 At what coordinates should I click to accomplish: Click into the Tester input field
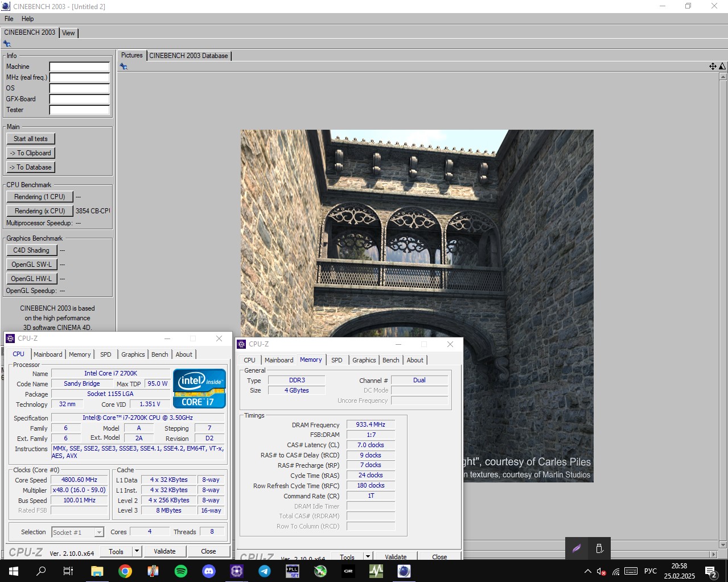(79, 110)
